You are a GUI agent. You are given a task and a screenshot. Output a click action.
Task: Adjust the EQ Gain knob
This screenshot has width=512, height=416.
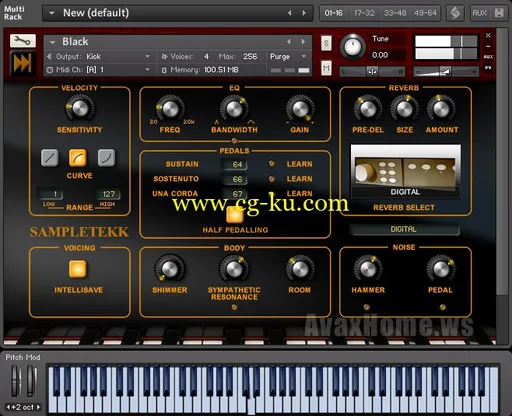tap(300, 108)
